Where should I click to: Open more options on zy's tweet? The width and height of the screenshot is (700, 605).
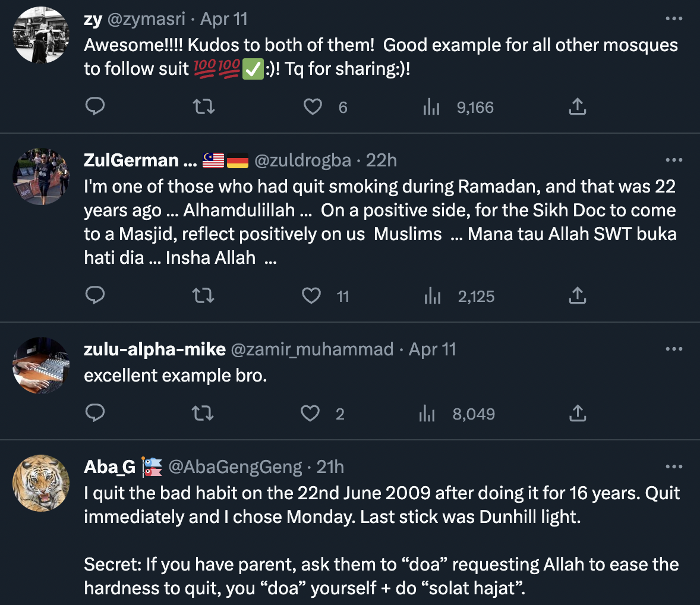(x=674, y=19)
